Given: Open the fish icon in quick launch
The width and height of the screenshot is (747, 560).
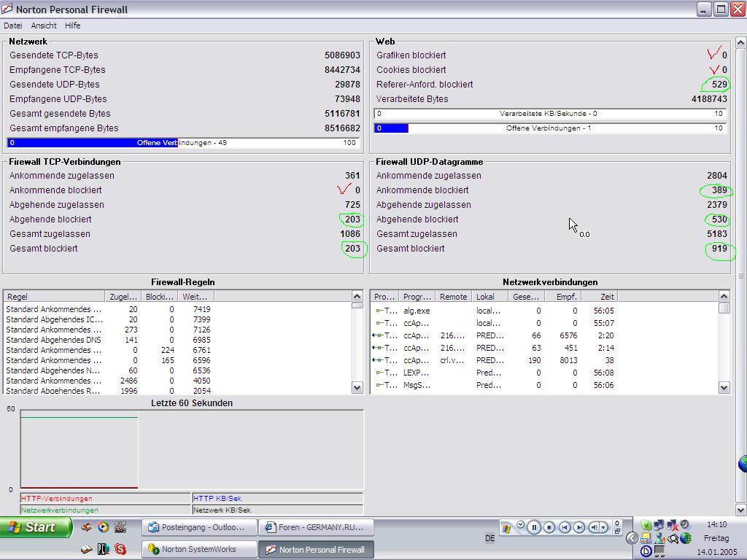Looking at the screenshot, I should coord(86,526).
